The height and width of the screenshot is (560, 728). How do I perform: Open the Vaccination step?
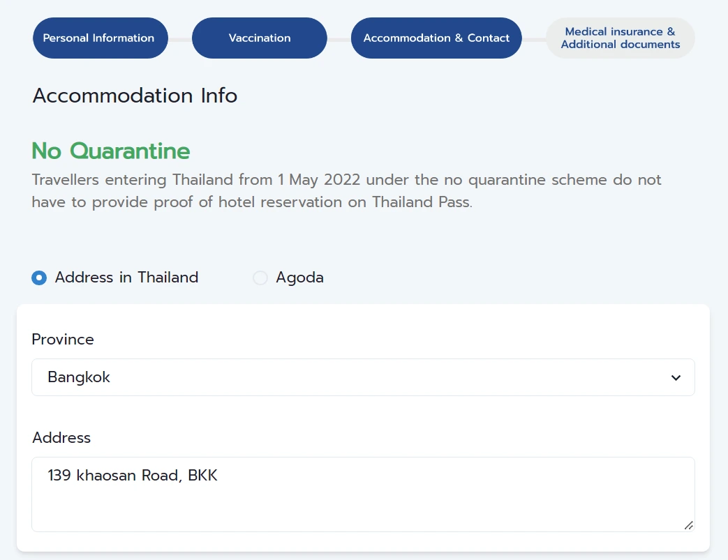259,38
